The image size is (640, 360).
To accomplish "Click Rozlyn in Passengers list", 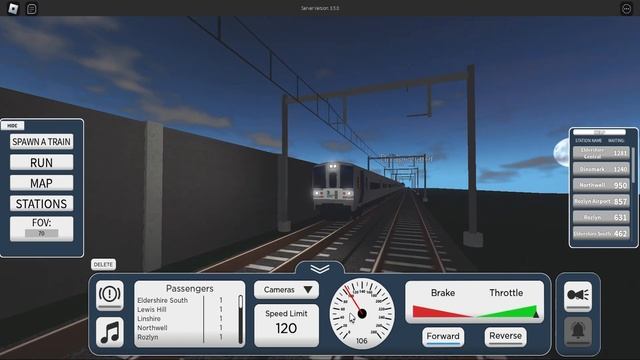I will [147, 338].
